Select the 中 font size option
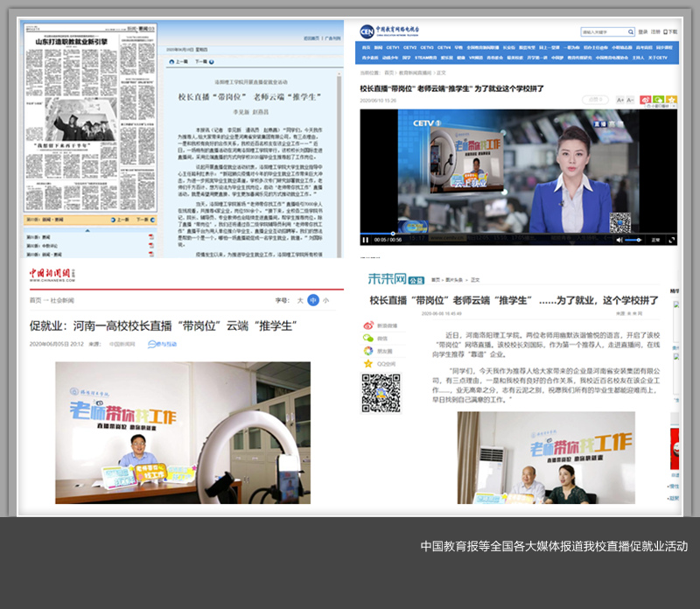 point(313,300)
